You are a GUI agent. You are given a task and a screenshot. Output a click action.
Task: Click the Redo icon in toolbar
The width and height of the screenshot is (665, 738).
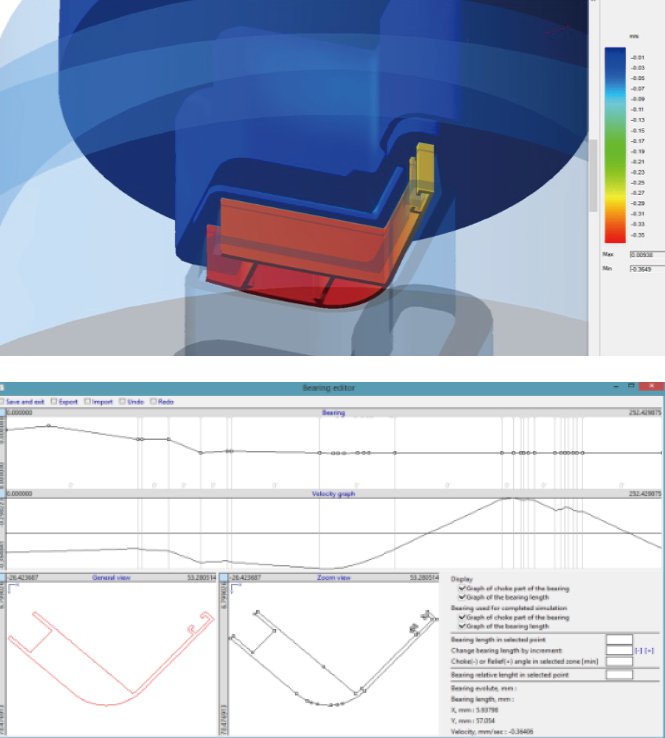(x=152, y=401)
